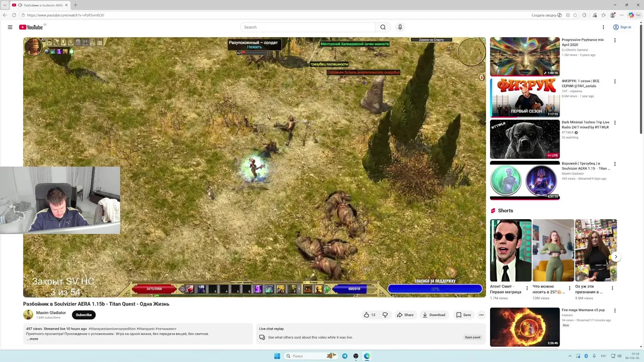Open the live chat replay panel
Viewport: 644px width, 362px height.
coord(472,337)
